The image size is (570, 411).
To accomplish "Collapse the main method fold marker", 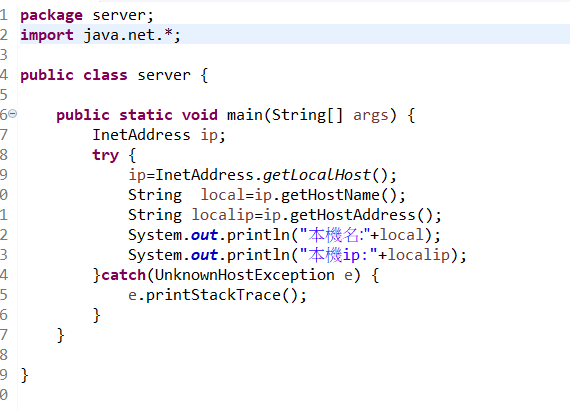I will coord(12,114).
